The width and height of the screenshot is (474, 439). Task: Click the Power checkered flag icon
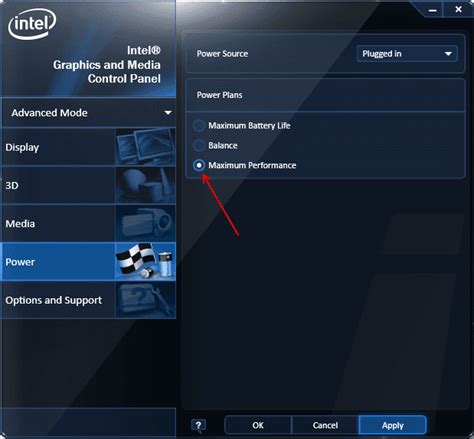pyautogui.click(x=145, y=262)
